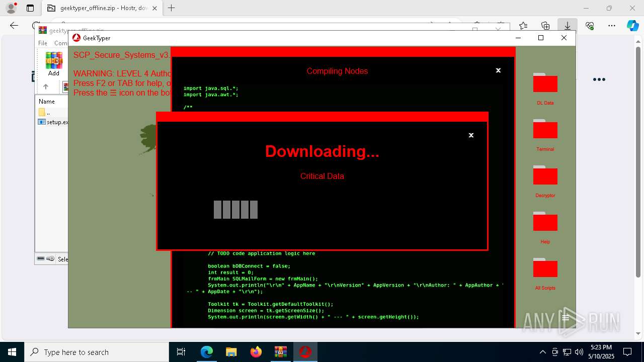
Task: Open the volume tray icon
Action: click(579, 352)
